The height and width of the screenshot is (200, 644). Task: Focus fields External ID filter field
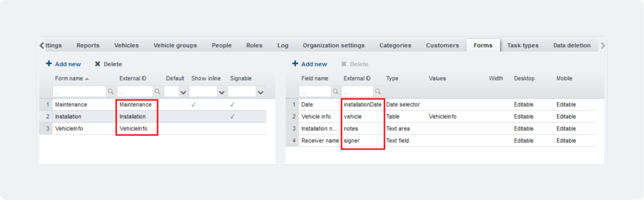[357, 92]
